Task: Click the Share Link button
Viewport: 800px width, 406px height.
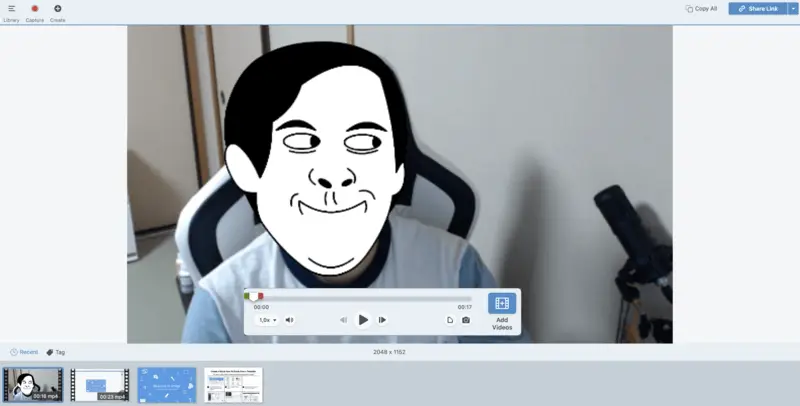Action: (758, 9)
